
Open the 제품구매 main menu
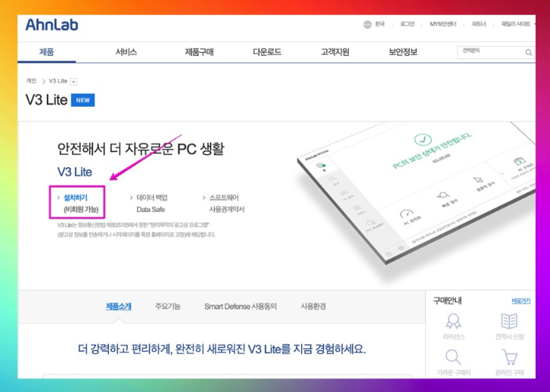[x=199, y=52]
